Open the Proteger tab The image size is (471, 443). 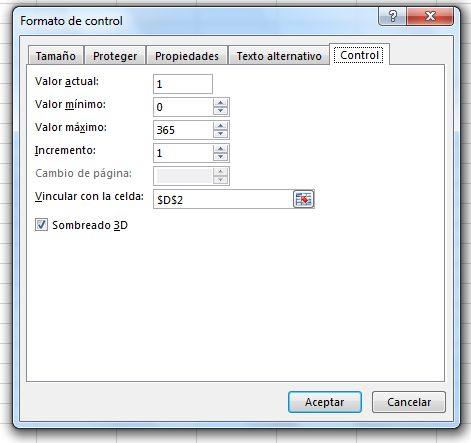click(115, 56)
